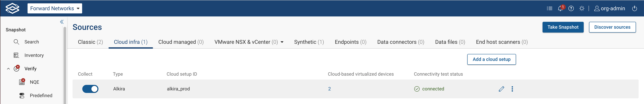Open the kebab menu for alkira_prod
The height and width of the screenshot is (104, 644).
pyautogui.click(x=512, y=89)
